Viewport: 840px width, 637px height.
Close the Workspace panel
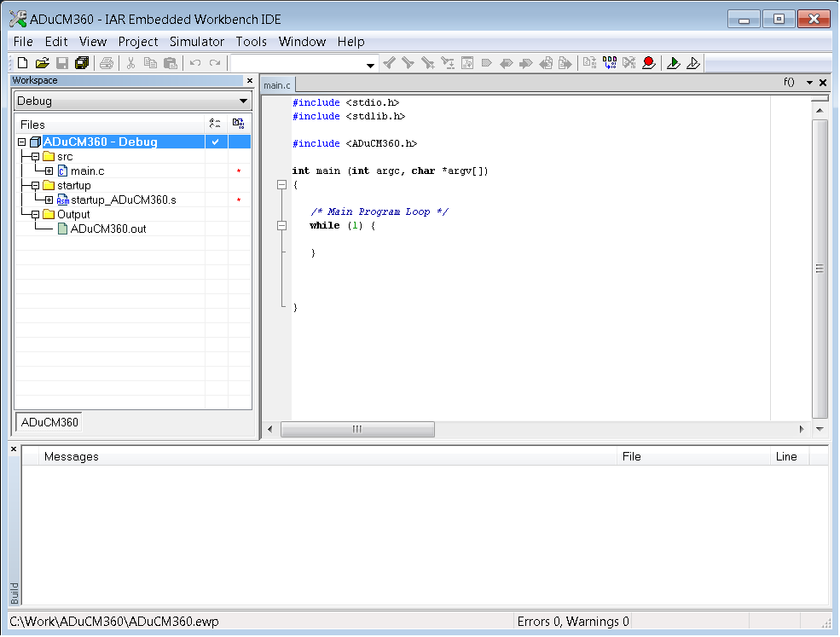250,80
